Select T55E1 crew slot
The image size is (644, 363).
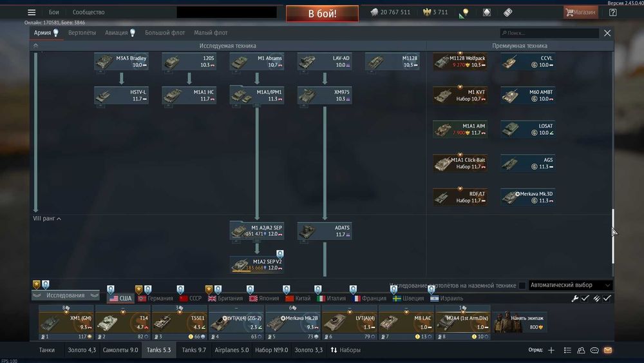point(180,324)
